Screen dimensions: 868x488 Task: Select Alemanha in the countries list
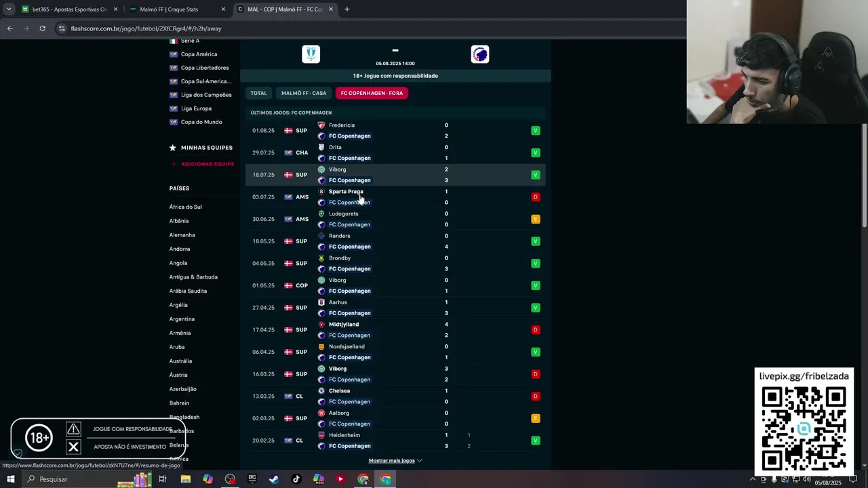coord(182,235)
